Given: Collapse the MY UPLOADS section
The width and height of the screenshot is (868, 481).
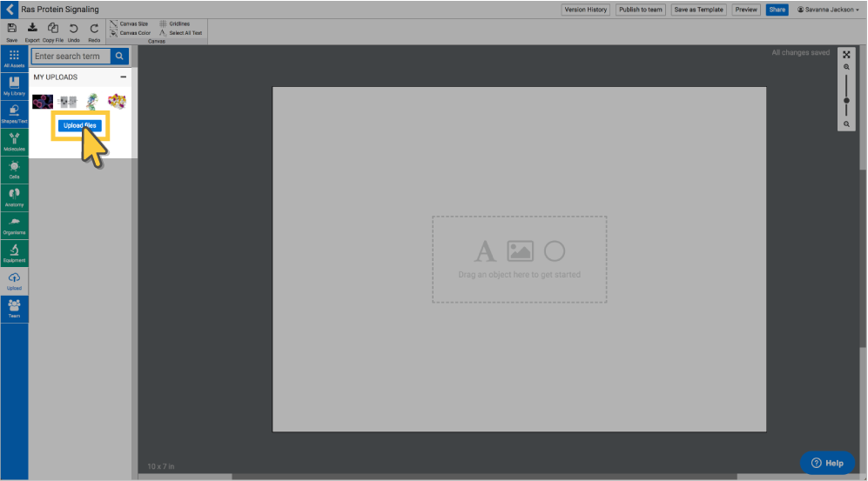Looking at the screenshot, I should [124, 77].
